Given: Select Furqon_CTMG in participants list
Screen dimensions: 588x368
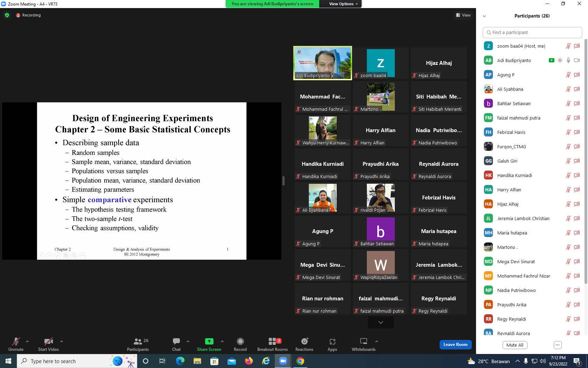Looking at the screenshot, I should pyautogui.click(x=532, y=146).
